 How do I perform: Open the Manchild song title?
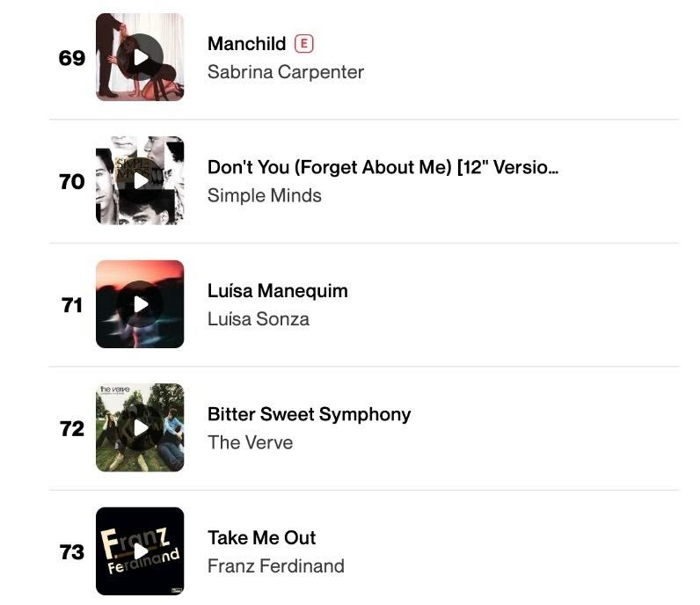coord(246,44)
